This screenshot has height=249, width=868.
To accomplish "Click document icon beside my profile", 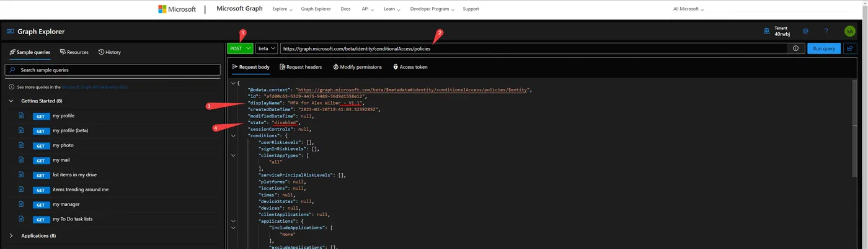I will (21, 115).
